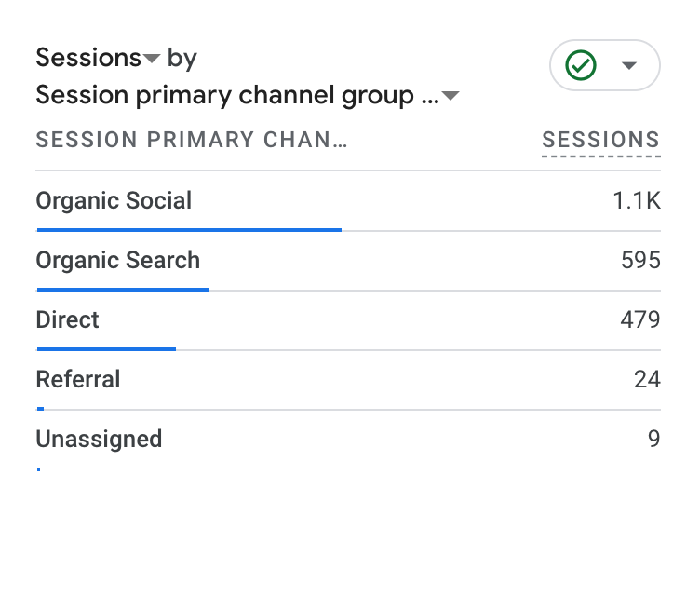Expand the arrow beside the green checkmark
The image size is (700, 611).
[x=629, y=65]
